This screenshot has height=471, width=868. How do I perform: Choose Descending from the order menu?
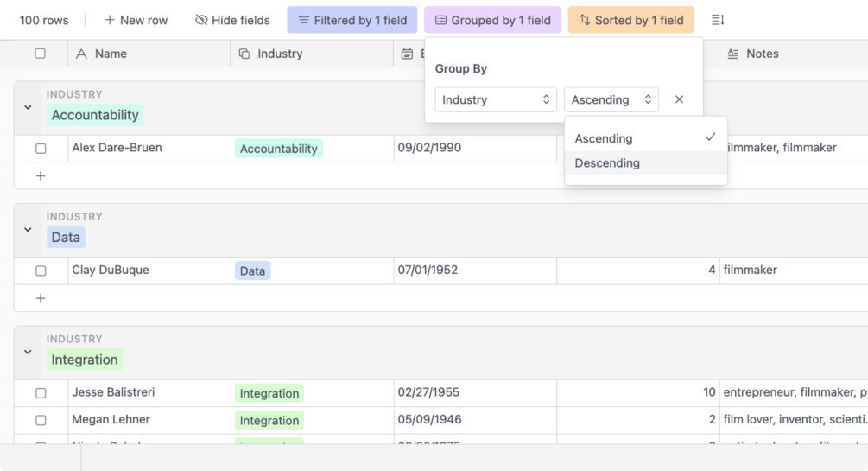pos(608,163)
